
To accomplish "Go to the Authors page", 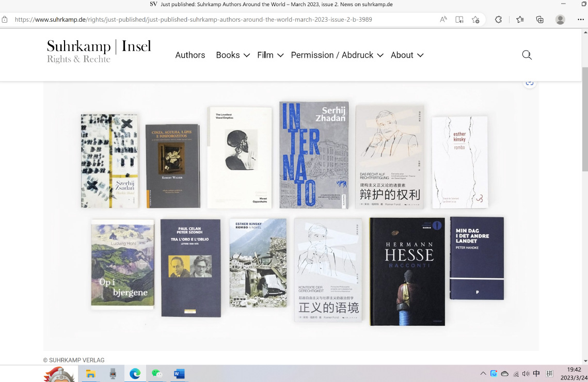I will coord(190,55).
